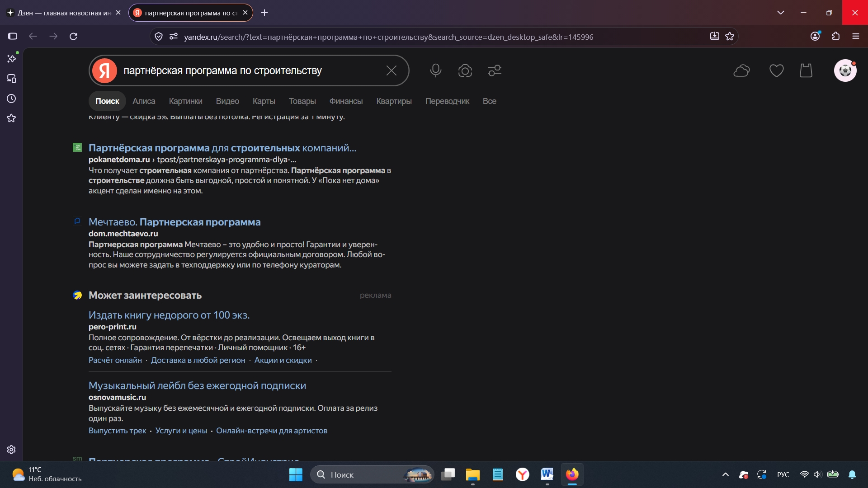Open a new browser tab

264,13
